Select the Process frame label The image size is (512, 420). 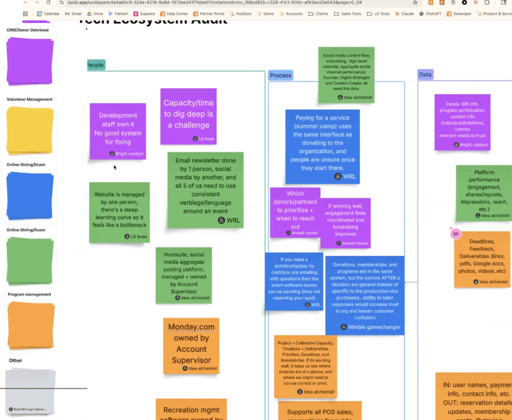280,75
